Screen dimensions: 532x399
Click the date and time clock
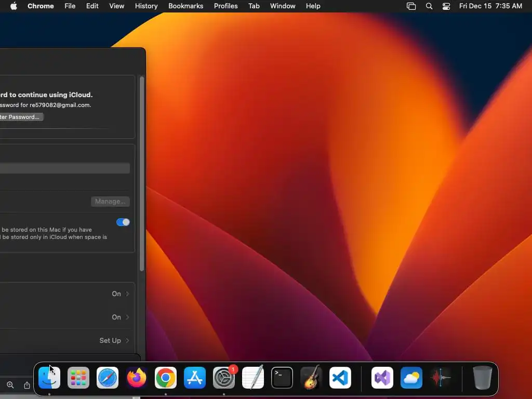pyautogui.click(x=490, y=6)
